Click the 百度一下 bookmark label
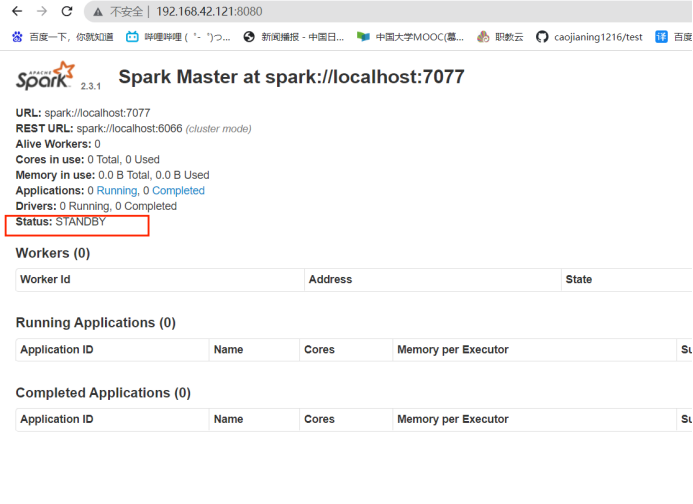The image size is (693, 504). [x=71, y=37]
